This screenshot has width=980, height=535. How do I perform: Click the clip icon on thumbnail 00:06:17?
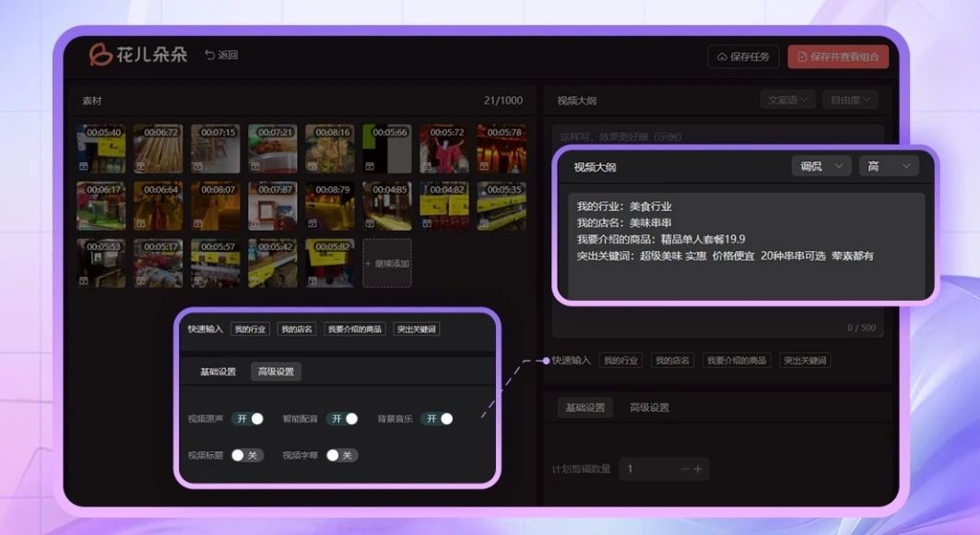pos(83,223)
